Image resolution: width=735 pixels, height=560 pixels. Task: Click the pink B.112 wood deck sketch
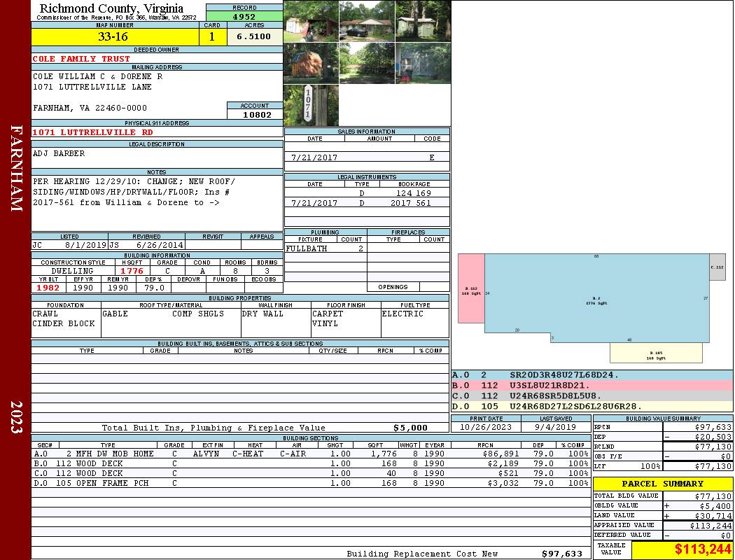[471, 288]
